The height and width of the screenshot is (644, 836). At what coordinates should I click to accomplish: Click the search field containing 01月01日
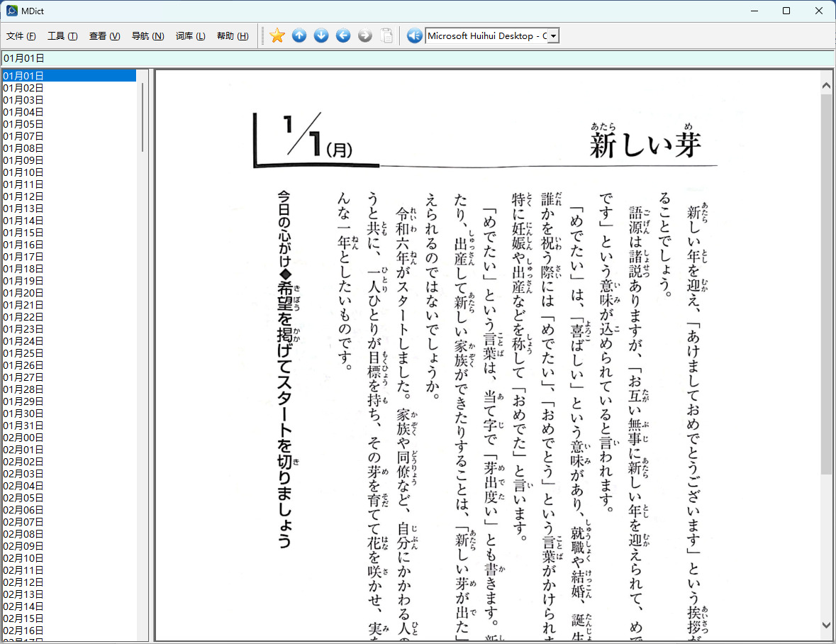[418, 58]
